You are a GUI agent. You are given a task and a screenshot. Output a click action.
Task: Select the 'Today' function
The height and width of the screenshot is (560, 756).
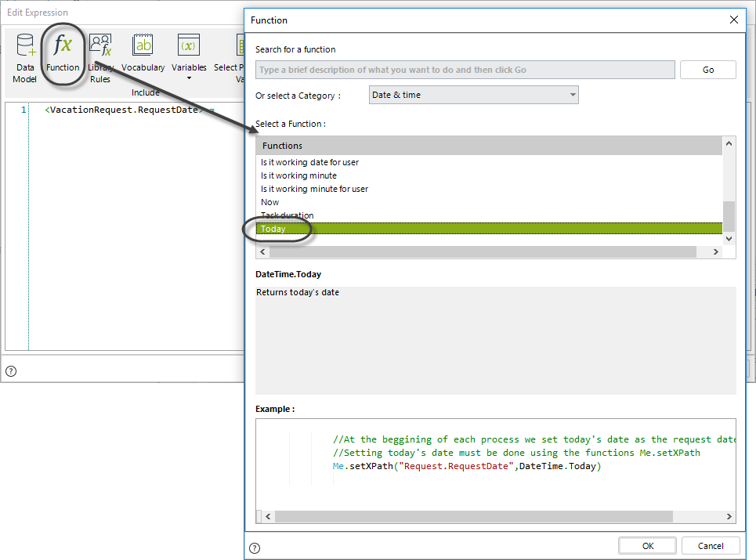click(x=489, y=229)
